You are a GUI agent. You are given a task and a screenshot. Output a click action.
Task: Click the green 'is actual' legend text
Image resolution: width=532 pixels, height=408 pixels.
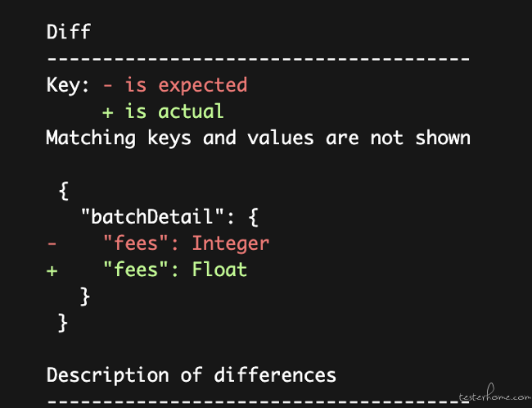pos(174,111)
